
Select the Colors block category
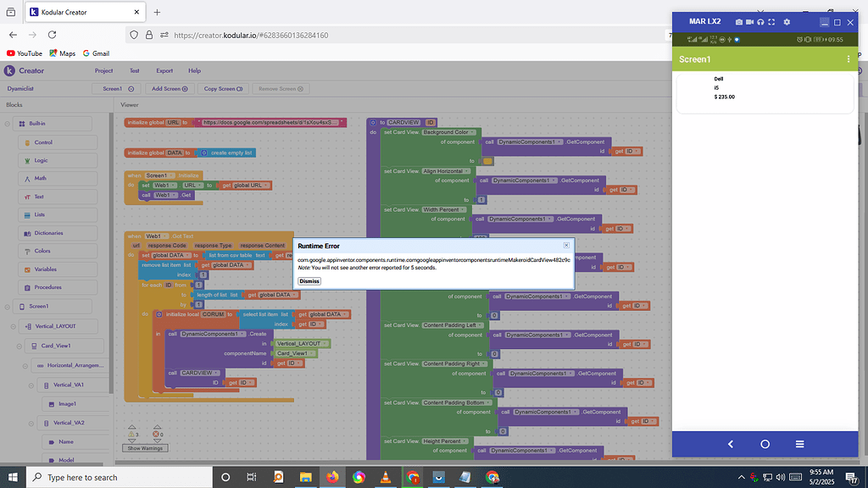tap(43, 251)
